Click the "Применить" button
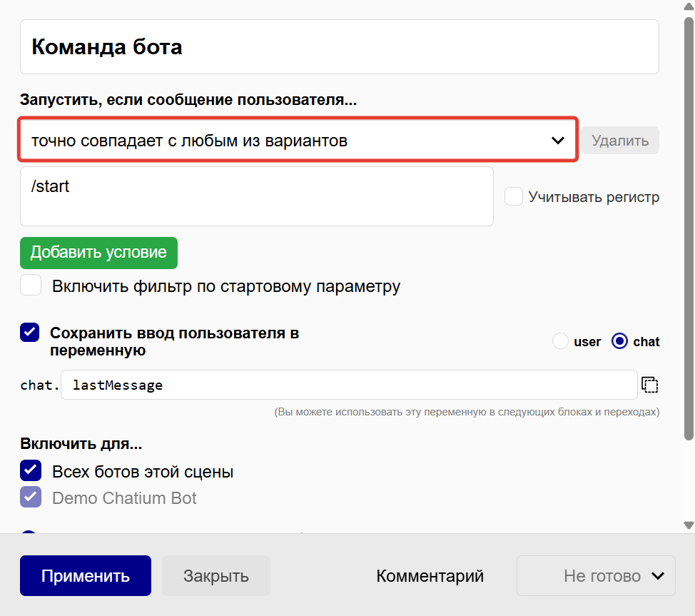The height and width of the screenshot is (616, 695). [86, 575]
